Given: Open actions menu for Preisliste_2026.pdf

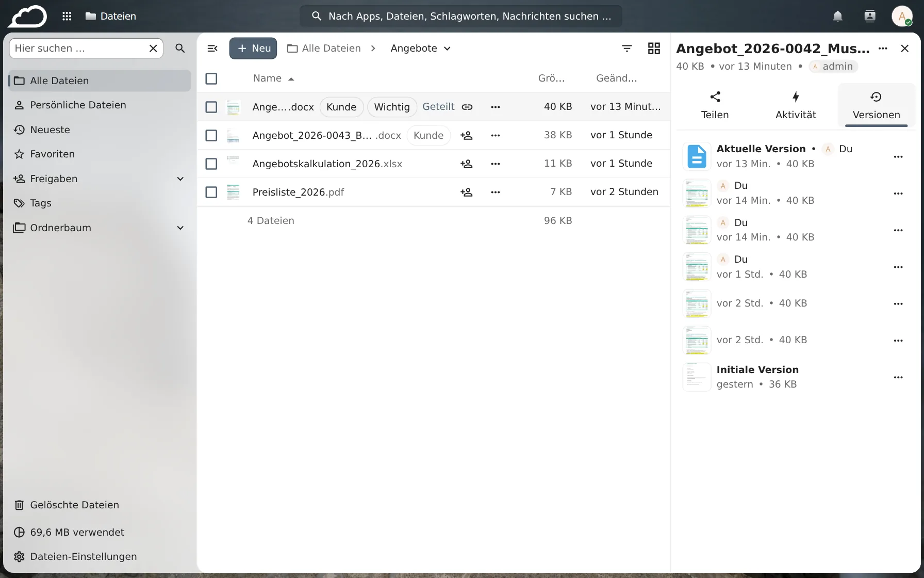Looking at the screenshot, I should point(496,192).
